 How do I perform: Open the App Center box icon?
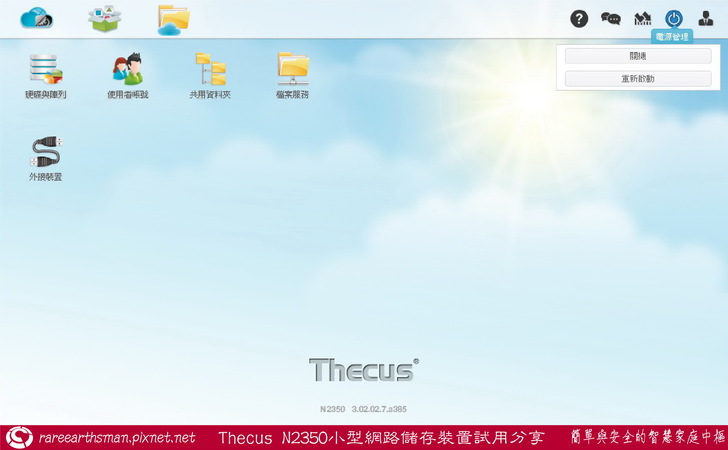click(x=104, y=19)
